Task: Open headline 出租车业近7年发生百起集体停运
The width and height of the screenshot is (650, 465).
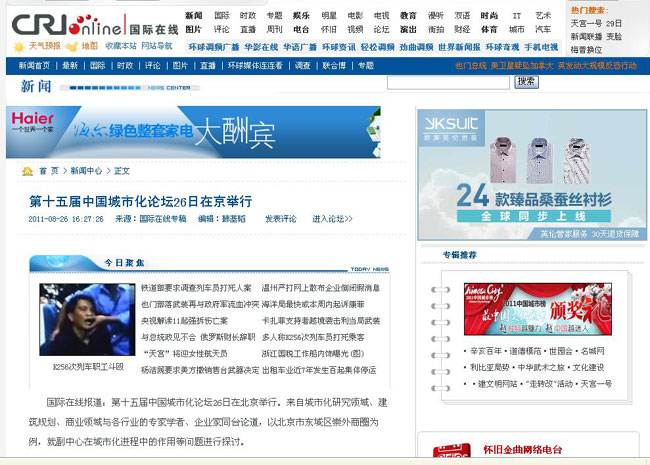Action: point(319,370)
